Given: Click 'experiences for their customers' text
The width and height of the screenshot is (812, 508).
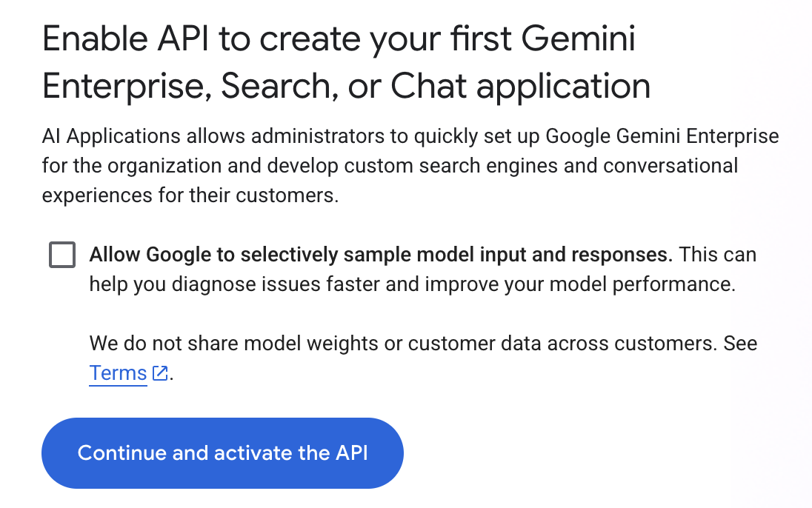Looking at the screenshot, I should (x=189, y=195).
